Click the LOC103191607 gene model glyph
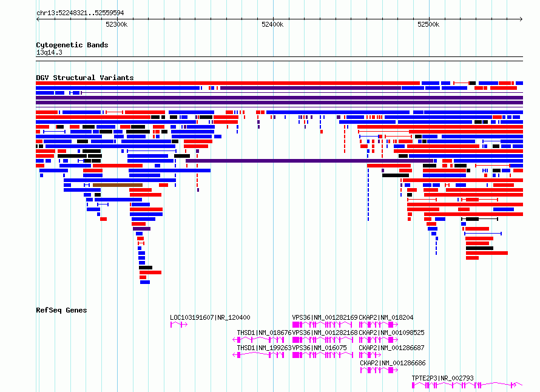Viewport: 540px width, 392px height. point(179,325)
